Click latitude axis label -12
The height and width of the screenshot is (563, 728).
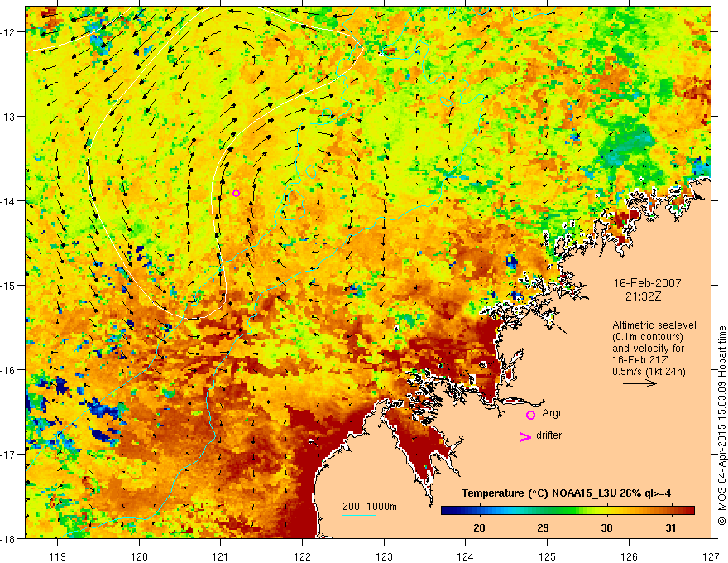coord(9,32)
